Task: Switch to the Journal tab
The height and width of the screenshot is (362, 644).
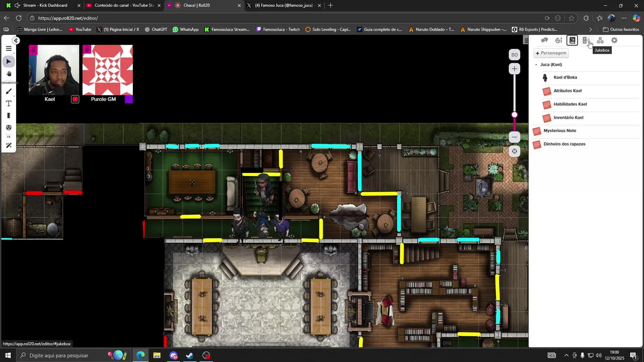Action: point(572,40)
